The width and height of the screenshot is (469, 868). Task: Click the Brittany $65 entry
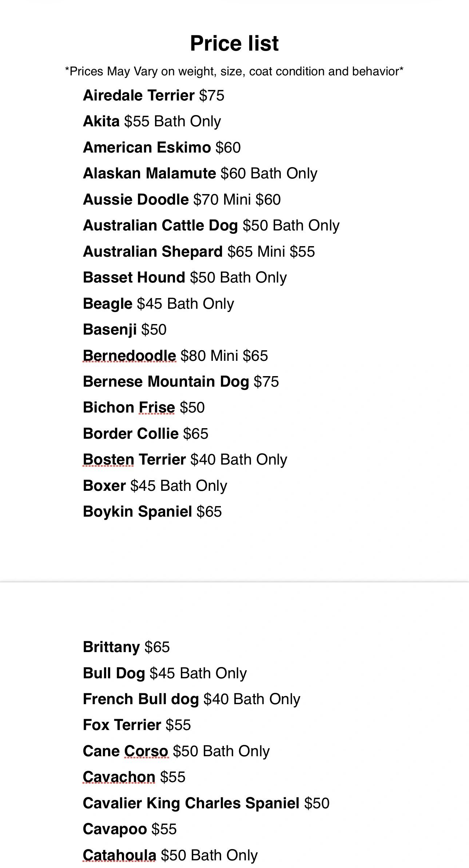pos(126,647)
